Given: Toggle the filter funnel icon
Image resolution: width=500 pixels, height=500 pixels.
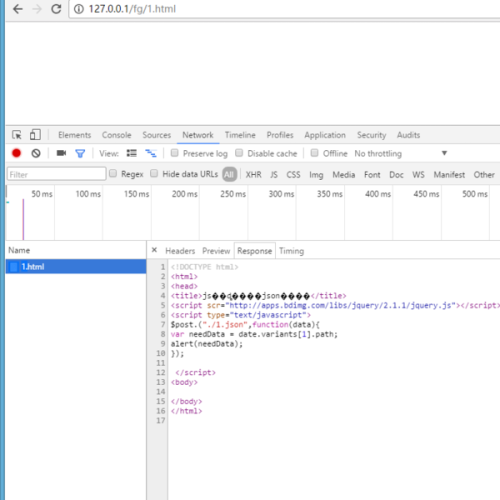Looking at the screenshot, I should pyautogui.click(x=80, y=153).
